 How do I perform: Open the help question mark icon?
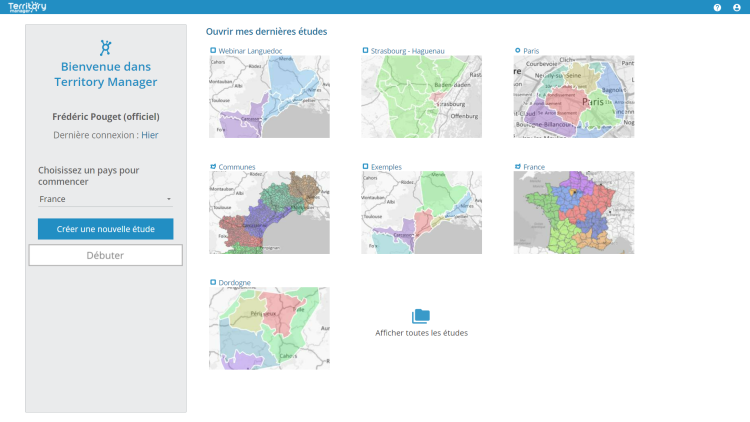717,7
